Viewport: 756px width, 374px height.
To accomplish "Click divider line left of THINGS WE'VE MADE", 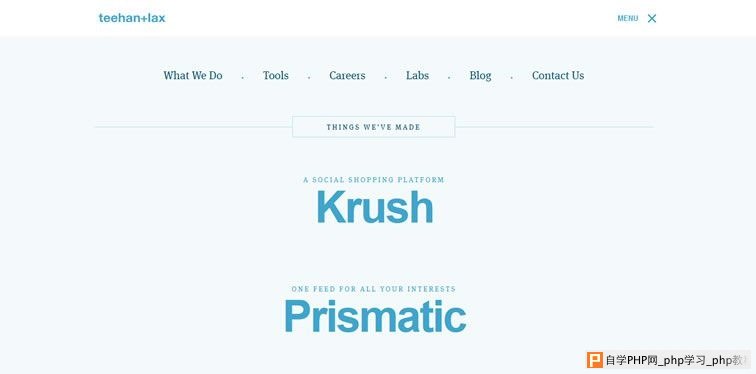I will [193, 127].
